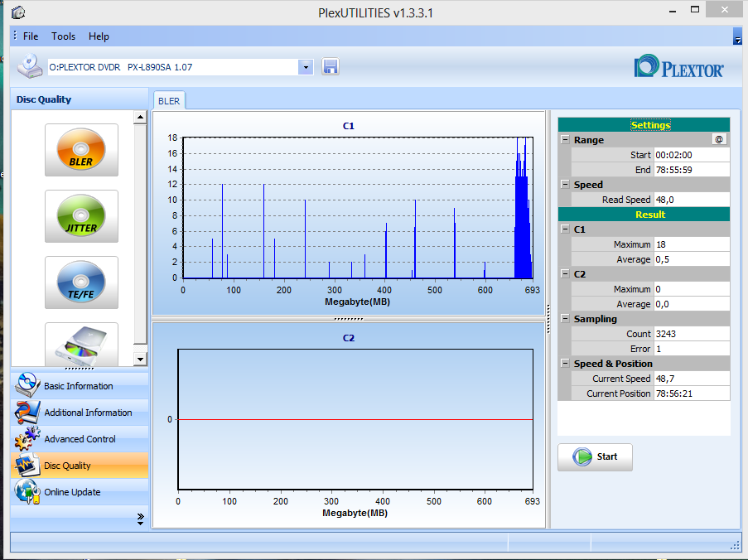Image resolution: width=748 pixels, height=560 pixels.
Task: Click the disc drive icon beside drive selector
Action: point(30,66)
